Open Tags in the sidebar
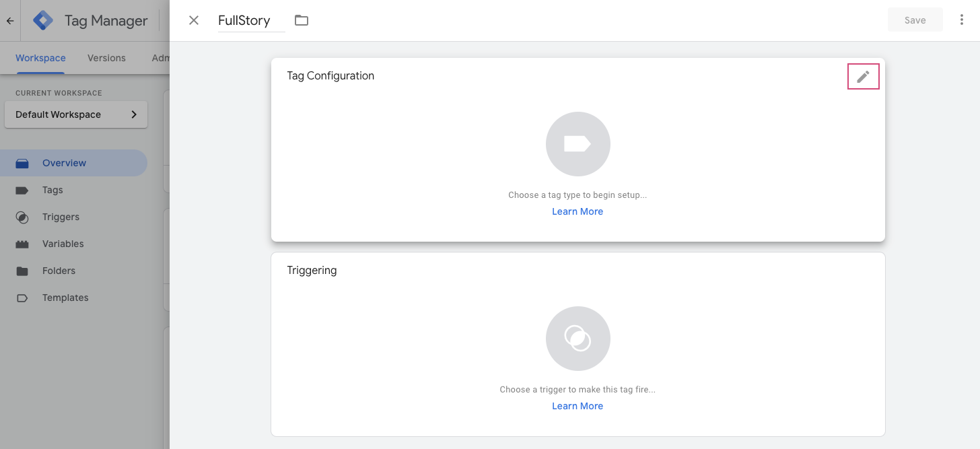Viewport: 980px width, 449px height. click(x=53, y=190)
